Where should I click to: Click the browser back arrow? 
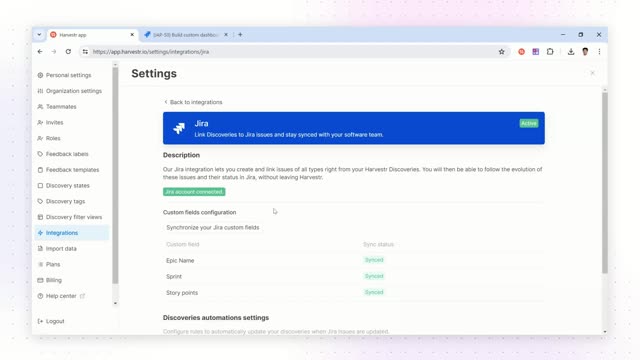(40, 52)
